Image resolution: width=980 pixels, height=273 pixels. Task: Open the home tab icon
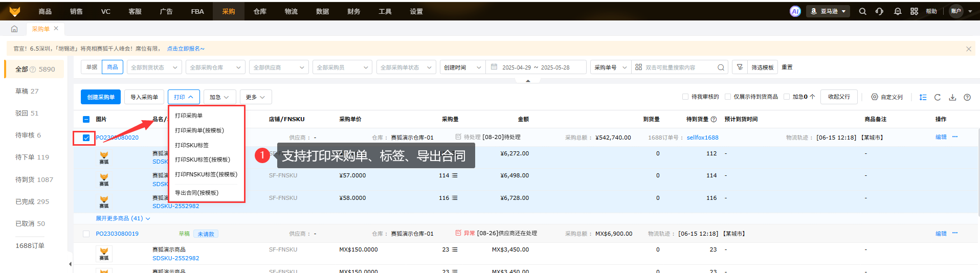coord(14,29)
